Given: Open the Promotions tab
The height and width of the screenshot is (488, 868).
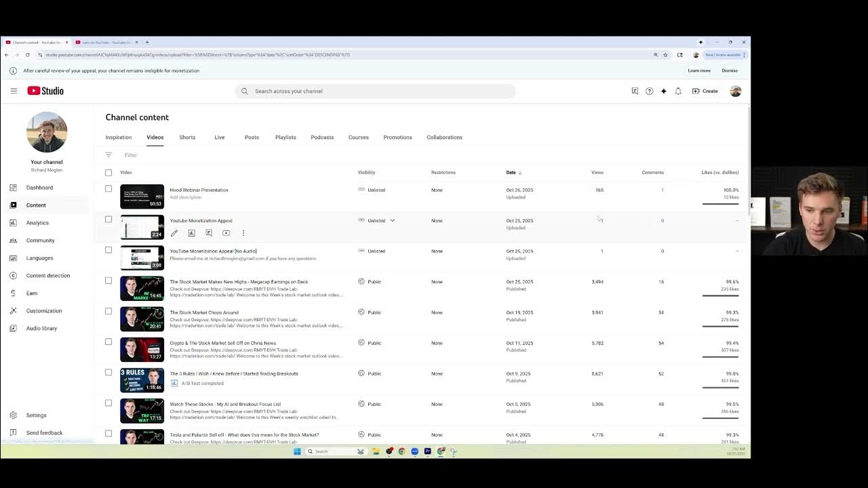Looking at the screenshot, I should tap(397, 138).
